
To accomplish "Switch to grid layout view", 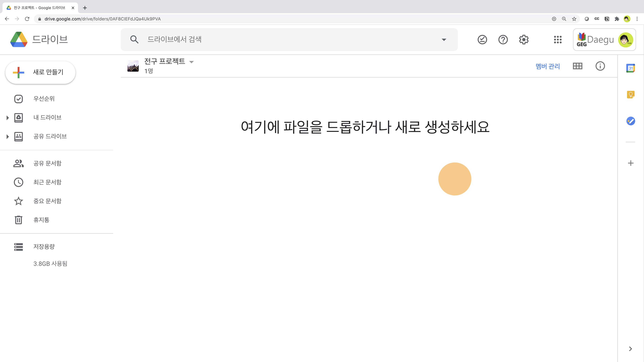I will [577, 66].
